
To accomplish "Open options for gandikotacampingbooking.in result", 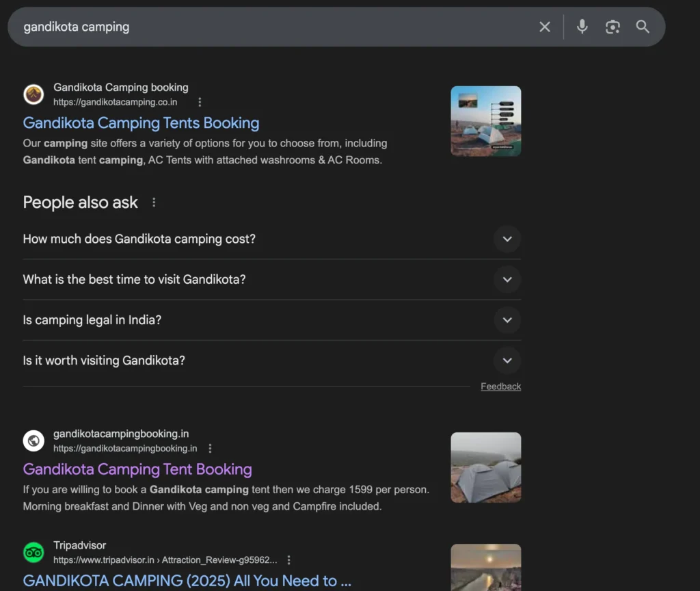I will coord(210,449).
